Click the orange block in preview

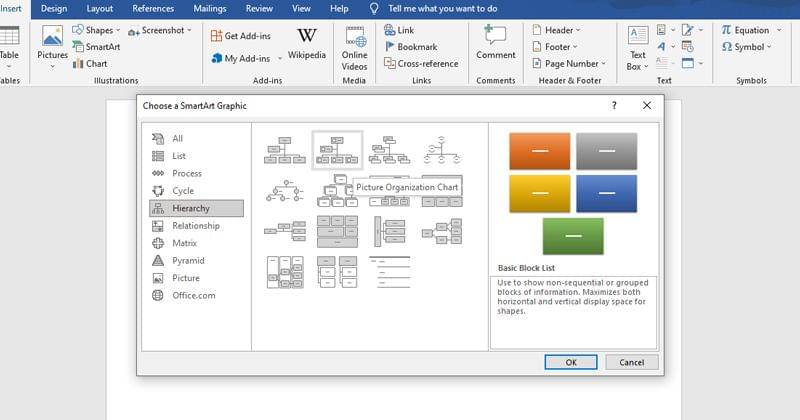[539, 151]
